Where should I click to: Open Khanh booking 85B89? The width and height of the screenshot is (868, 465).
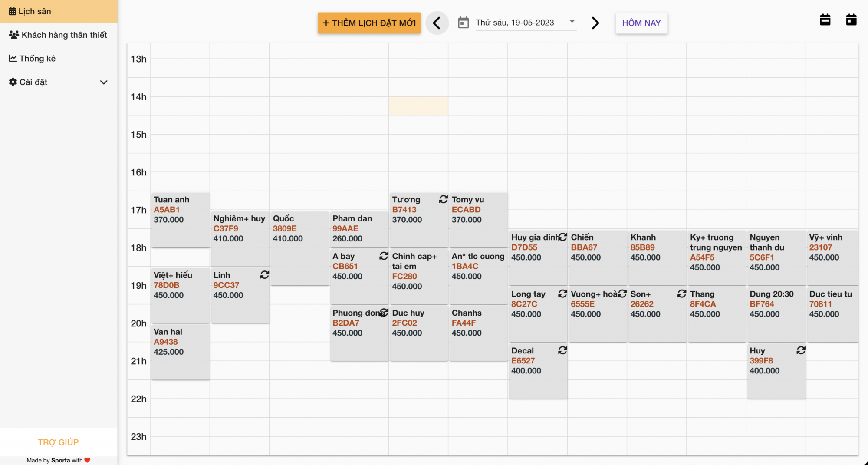[x=657, y=258]
